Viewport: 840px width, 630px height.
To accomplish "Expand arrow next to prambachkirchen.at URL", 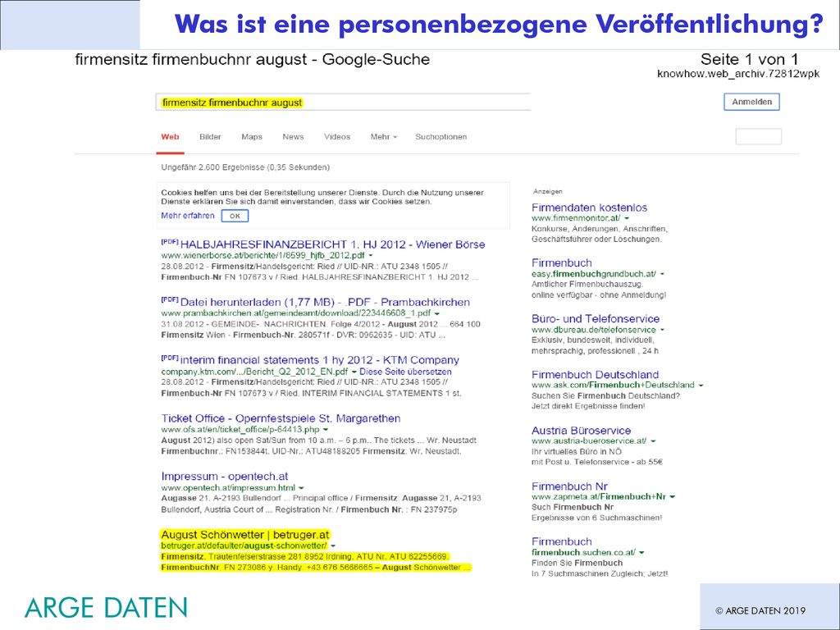I will pos(436,313).
